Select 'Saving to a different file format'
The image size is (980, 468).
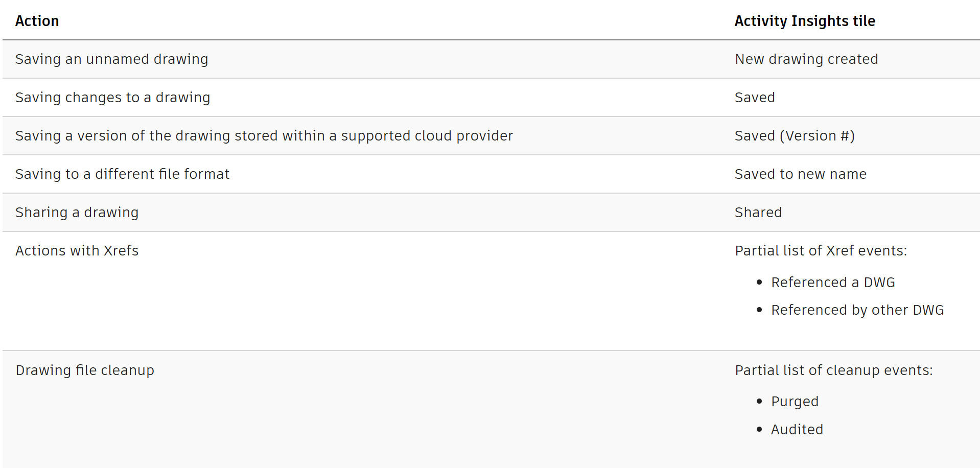pyautogui.click(x=122, y=174)
